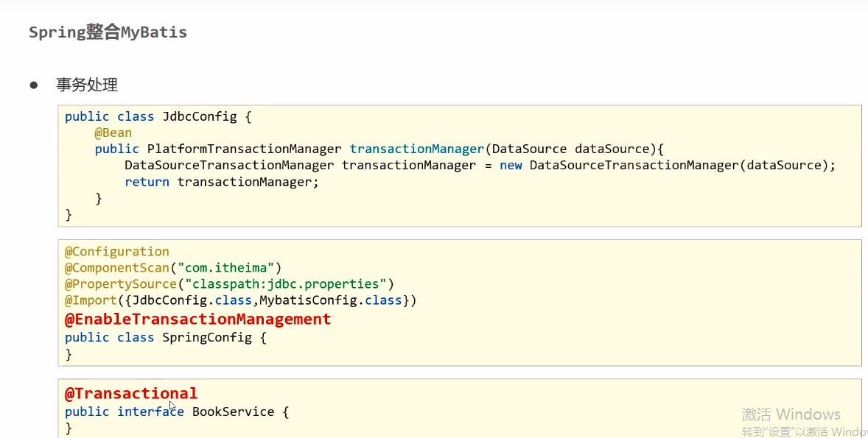This screenshot has height=438, width=868.
Task: Click the red @Transactional annotation
Action: [131, 393]
